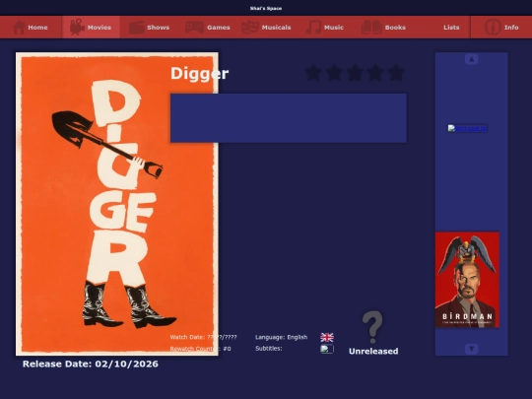The image size is (532, 399).
Task: Click the Unreleased status label
Action: coord(373,351)
